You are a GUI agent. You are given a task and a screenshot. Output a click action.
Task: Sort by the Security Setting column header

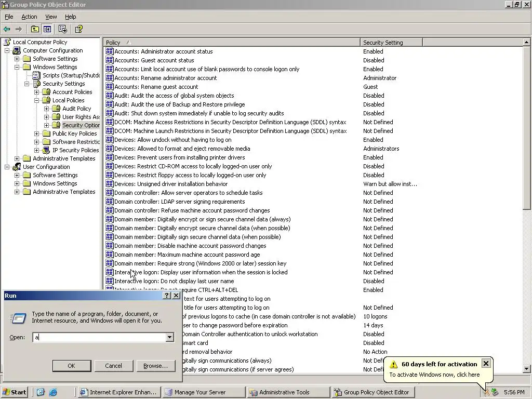point(391,43)
